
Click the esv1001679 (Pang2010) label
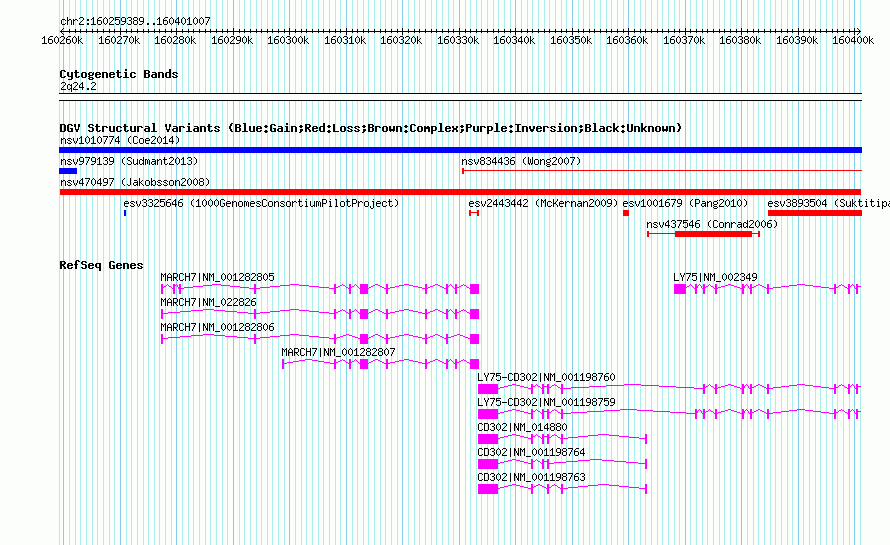(x=685, y=203)
